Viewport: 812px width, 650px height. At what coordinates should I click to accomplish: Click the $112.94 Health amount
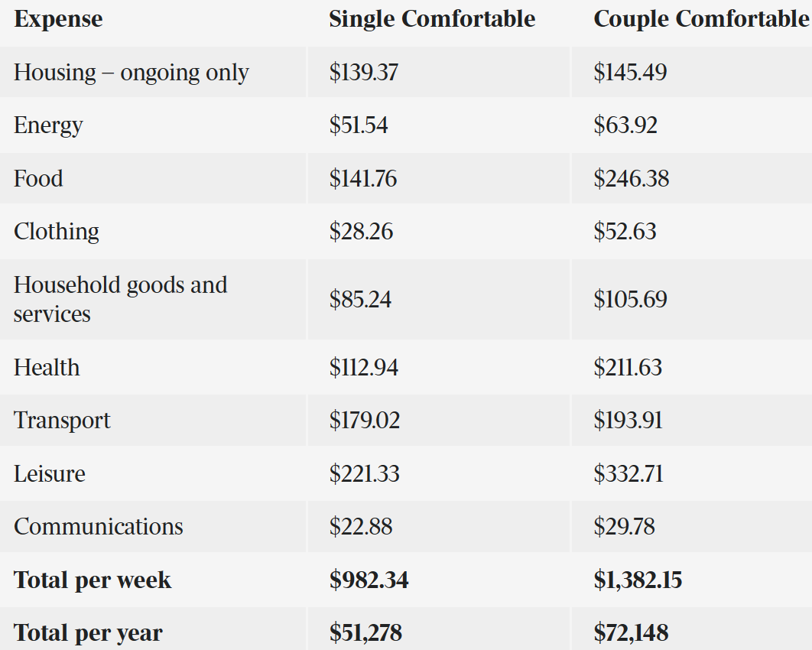(x=364, y=368)
